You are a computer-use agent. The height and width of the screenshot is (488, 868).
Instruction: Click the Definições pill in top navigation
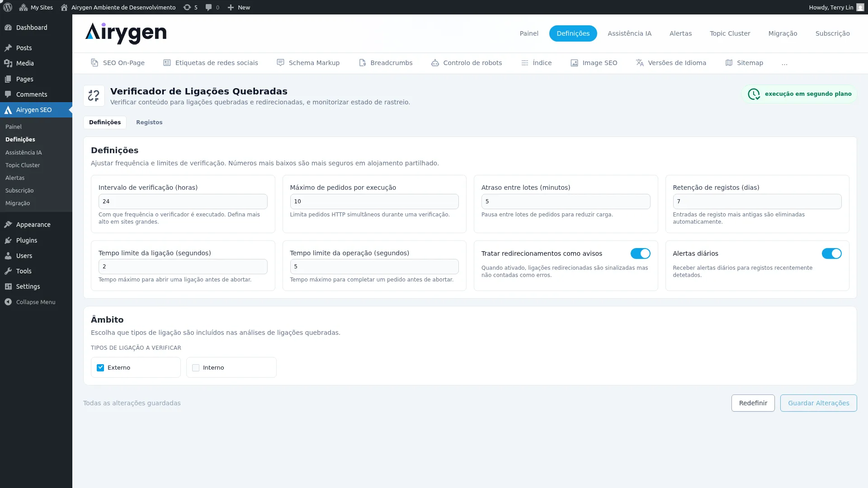573,33
